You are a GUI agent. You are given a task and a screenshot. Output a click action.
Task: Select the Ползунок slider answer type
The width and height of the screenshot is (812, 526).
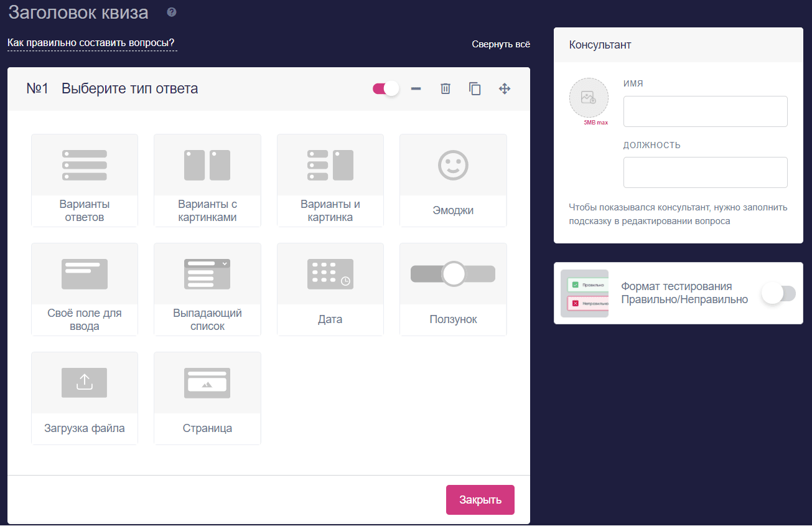point(453,289)
